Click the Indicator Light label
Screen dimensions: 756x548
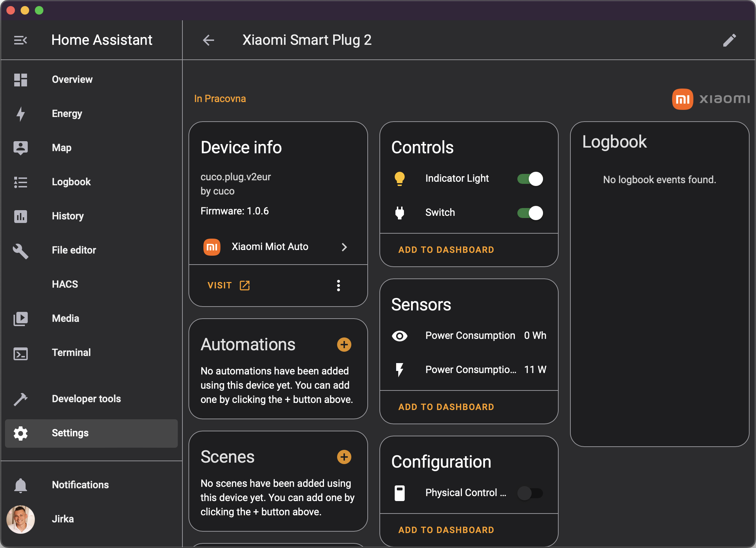point(457,179)
